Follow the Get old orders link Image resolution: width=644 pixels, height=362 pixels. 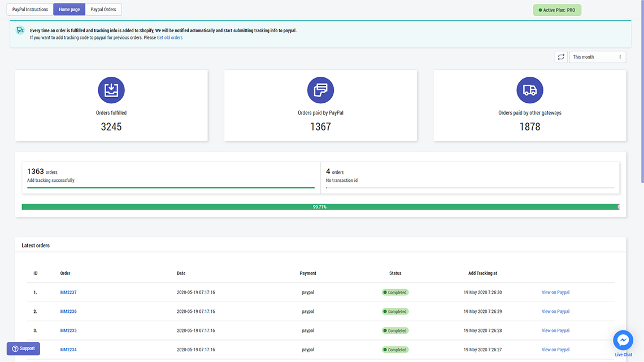point(169,38)
